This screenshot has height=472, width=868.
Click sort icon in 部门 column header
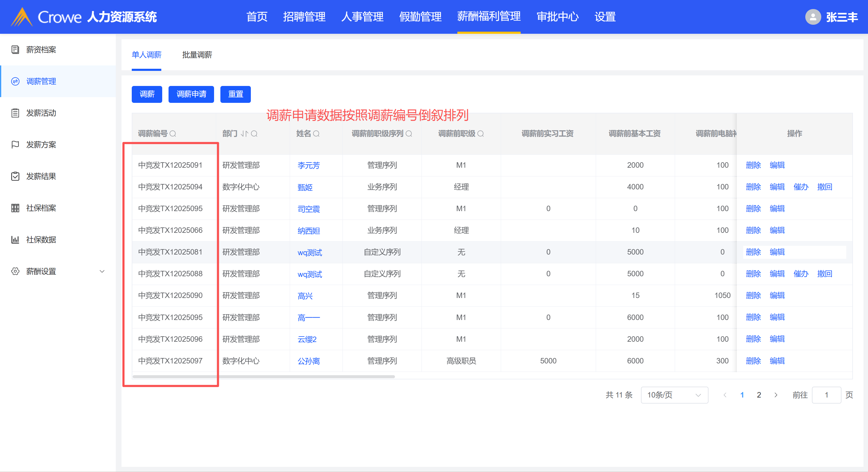[244, 134]
